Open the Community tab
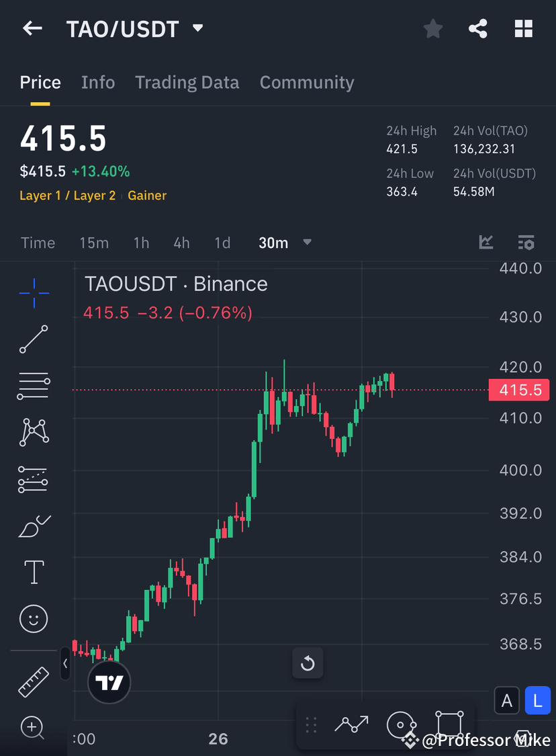The image size is (556, 756). pos(307,82)
